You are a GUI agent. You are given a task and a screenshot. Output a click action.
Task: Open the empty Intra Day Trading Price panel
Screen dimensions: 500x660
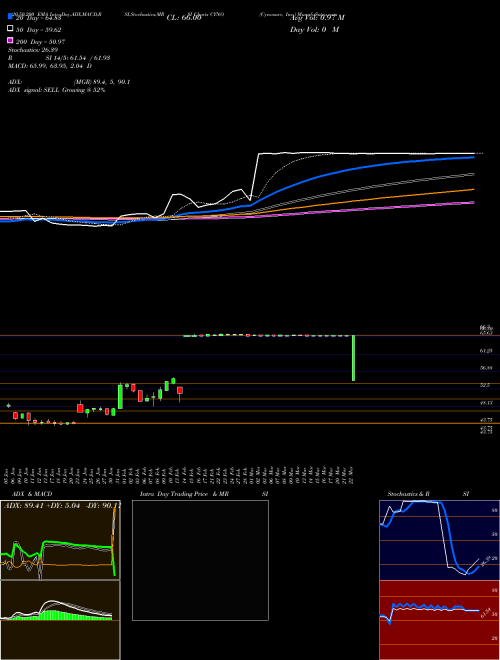tap(200, 560)
